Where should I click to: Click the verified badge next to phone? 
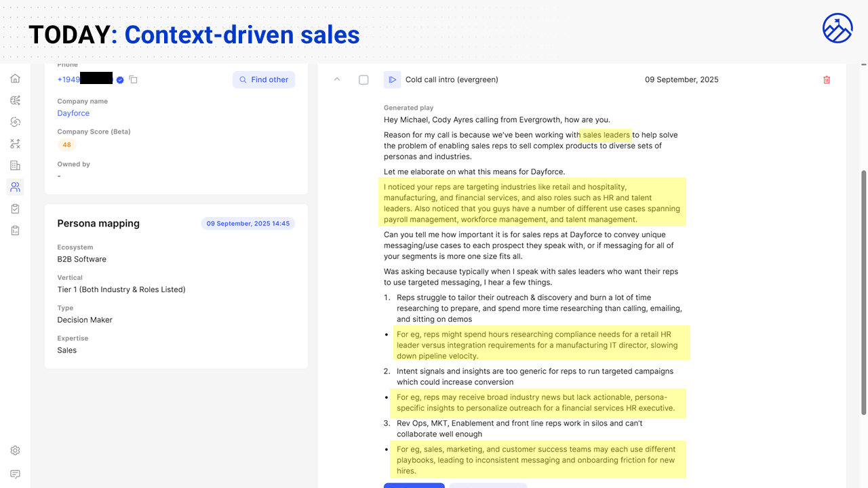[120, 80]
